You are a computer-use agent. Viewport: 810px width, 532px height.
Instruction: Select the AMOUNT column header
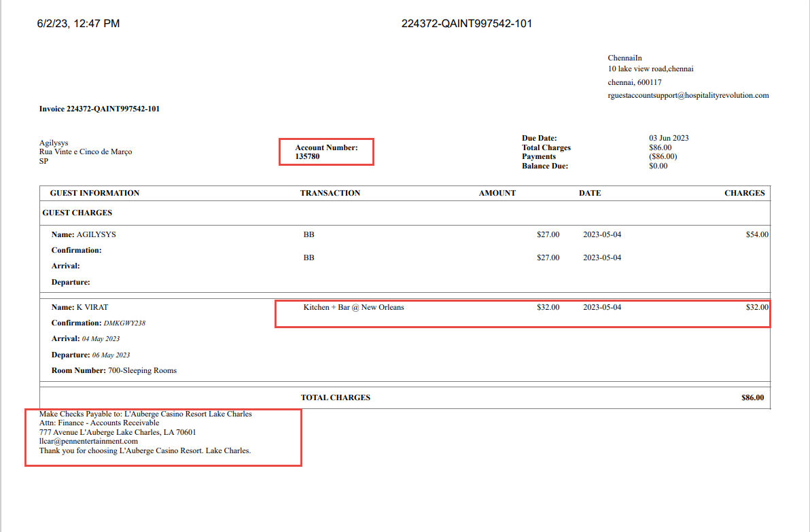pyautogui.click(x=497, y=192)
